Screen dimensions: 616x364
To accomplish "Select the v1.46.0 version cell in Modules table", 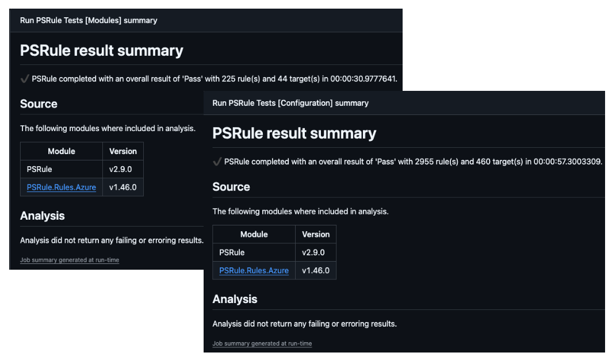I will (122, 187).
